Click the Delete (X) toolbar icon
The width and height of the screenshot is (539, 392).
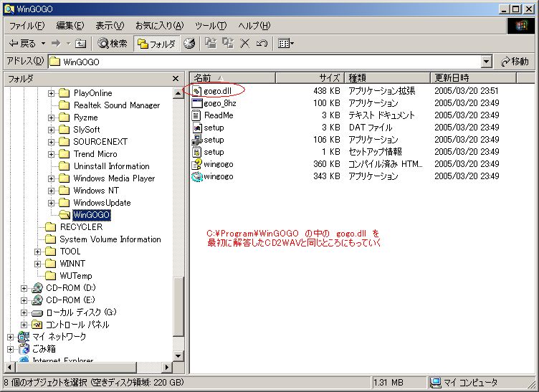pyautogui.click(x=244, y=44)
